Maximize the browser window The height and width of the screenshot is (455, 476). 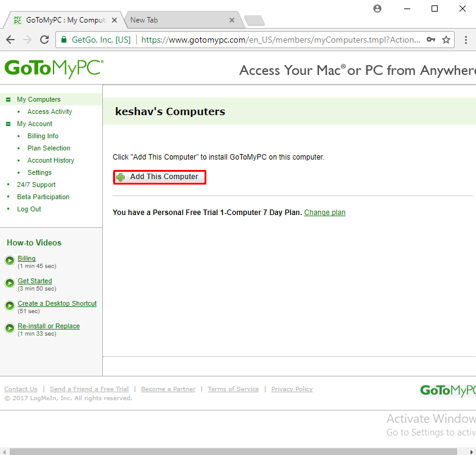coord(435,9)
